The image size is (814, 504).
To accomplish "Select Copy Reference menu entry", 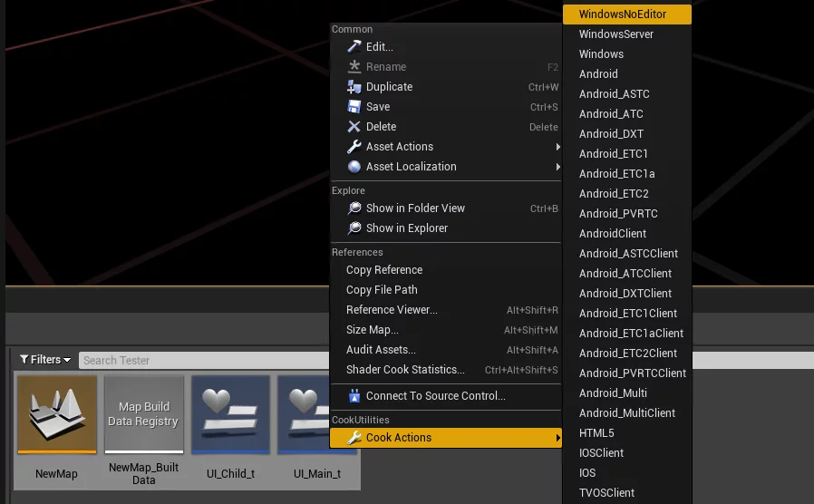I will pos(384,270).
